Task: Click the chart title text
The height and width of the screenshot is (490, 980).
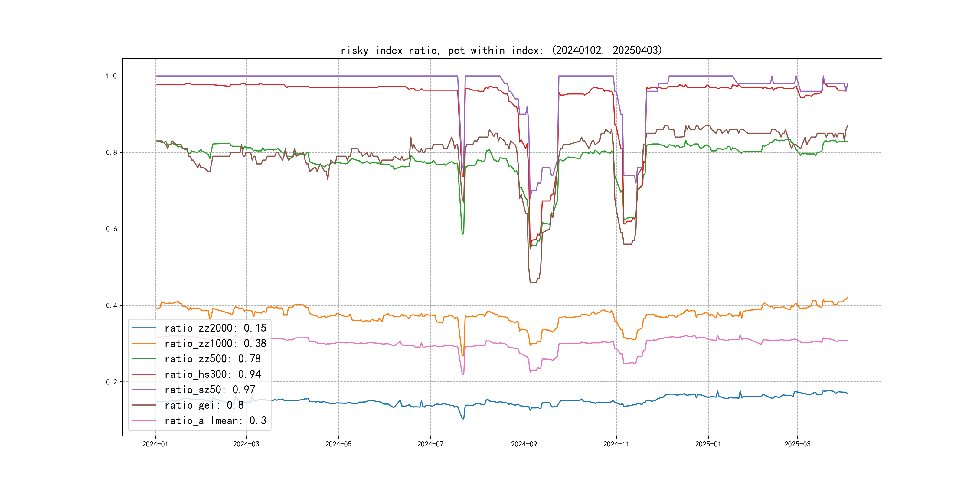Action: pyautogui.click(x=501, y=50)
